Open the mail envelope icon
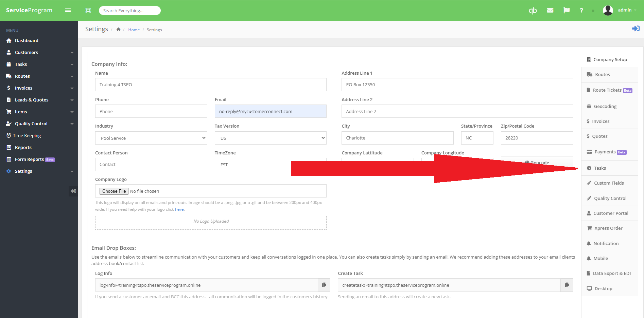Image resolution: width=644 pixels, height=319 pixels. (x=550, y=11)
